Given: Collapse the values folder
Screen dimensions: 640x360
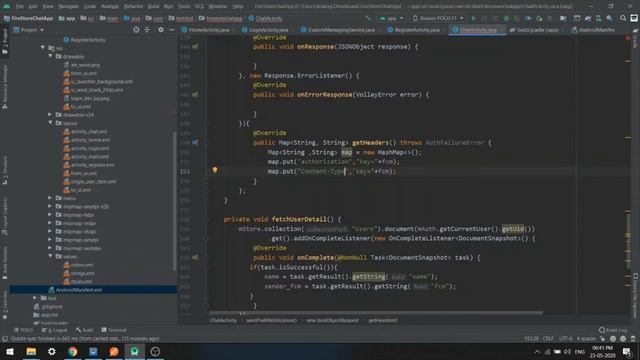Looking at the screenshot, I should 51,256.
